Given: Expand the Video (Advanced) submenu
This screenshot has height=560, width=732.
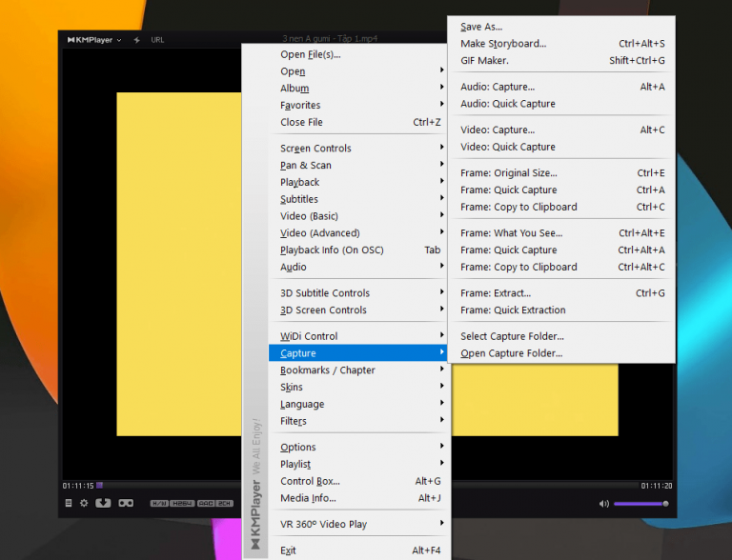Looking at the screenshot, I should 359,233.
